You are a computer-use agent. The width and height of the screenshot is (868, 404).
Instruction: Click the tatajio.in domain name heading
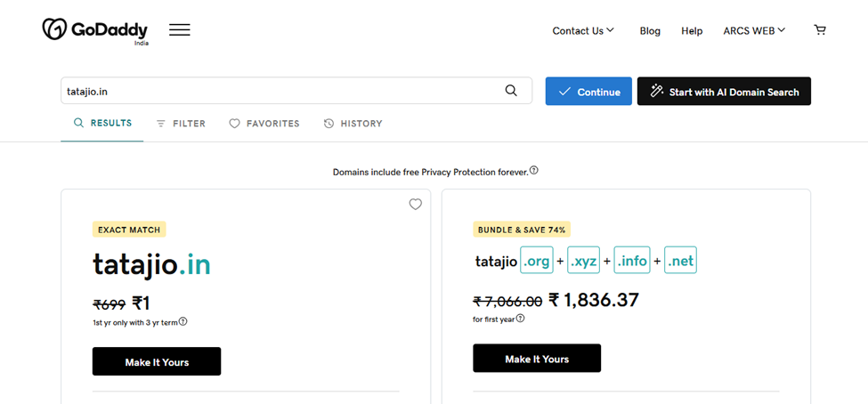click(x=151, y=264)
